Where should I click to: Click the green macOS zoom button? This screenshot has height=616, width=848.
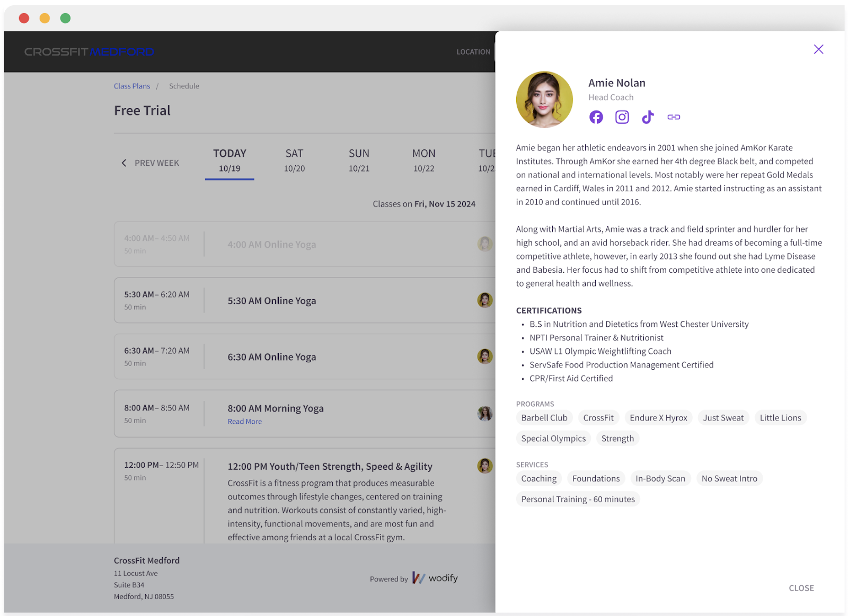[x=65, y=18]
